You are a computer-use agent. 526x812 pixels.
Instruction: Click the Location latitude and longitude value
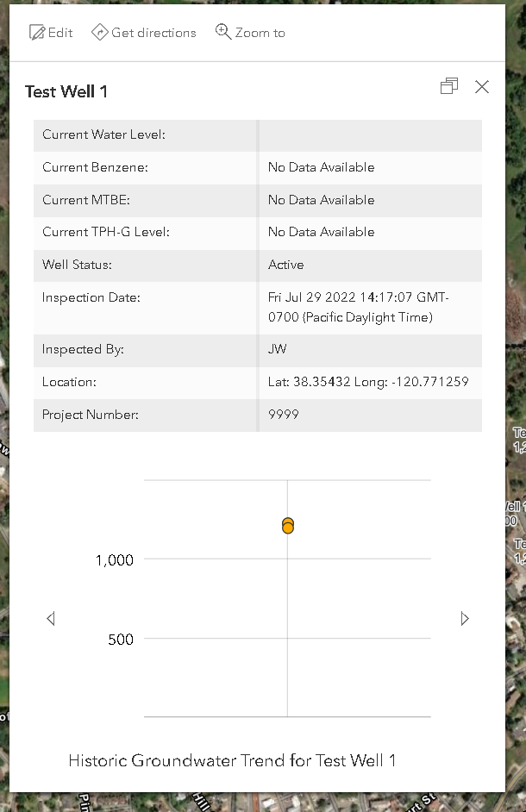tap(370, 382)
